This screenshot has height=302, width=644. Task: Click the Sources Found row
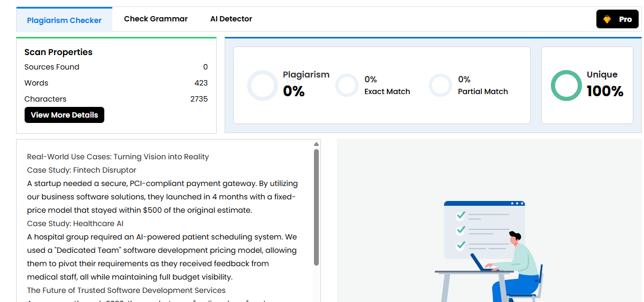point(52,67)
